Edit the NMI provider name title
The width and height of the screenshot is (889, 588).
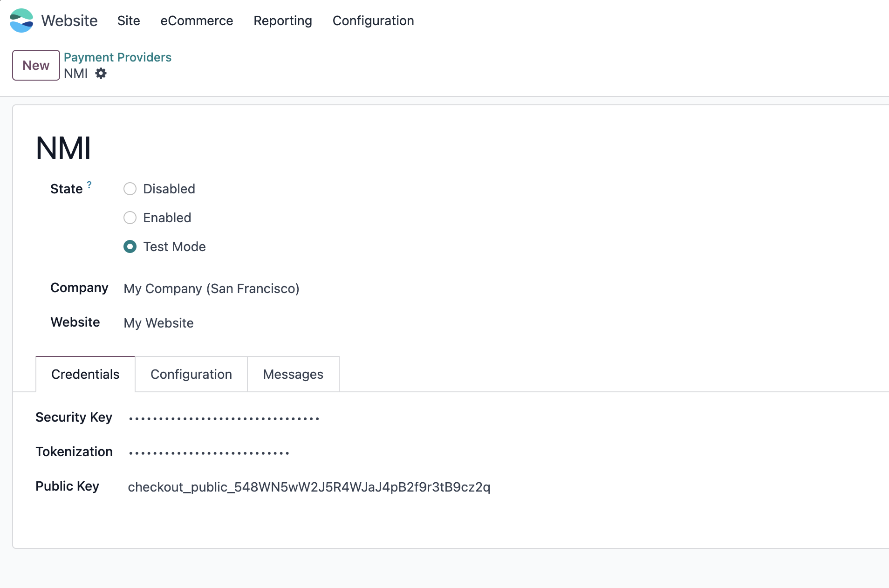click(x=63, y=149)
